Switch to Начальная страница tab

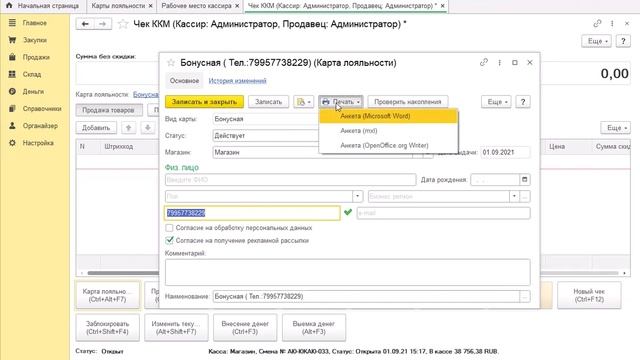click(x=42, y=6)
